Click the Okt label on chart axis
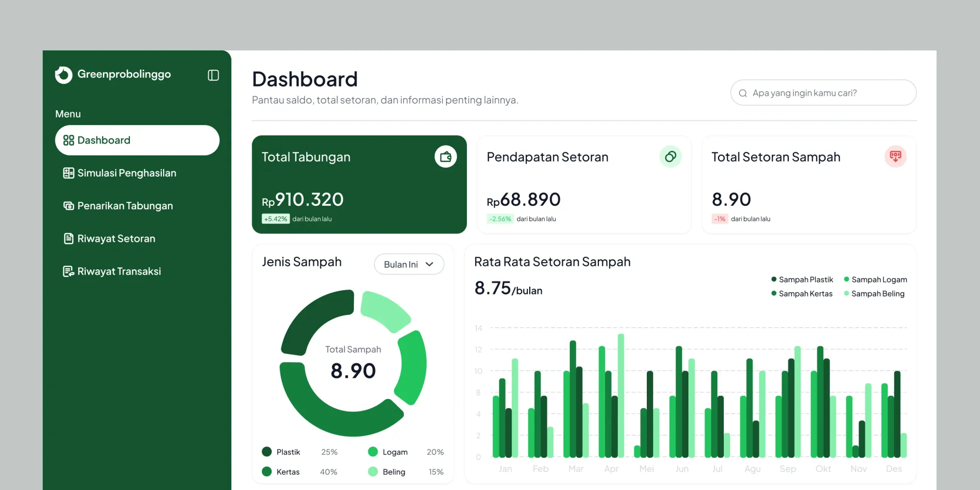 823,469
